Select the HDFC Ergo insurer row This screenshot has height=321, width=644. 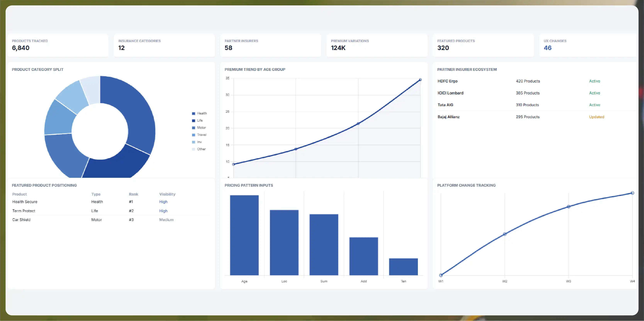(536, 81)
